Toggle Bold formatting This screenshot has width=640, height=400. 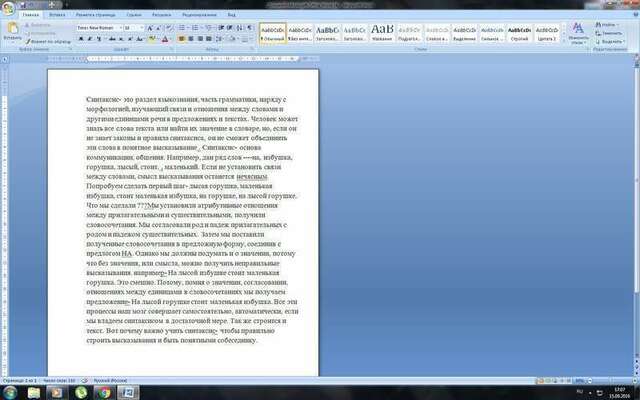pyautogui.click(x=81, y=39)
